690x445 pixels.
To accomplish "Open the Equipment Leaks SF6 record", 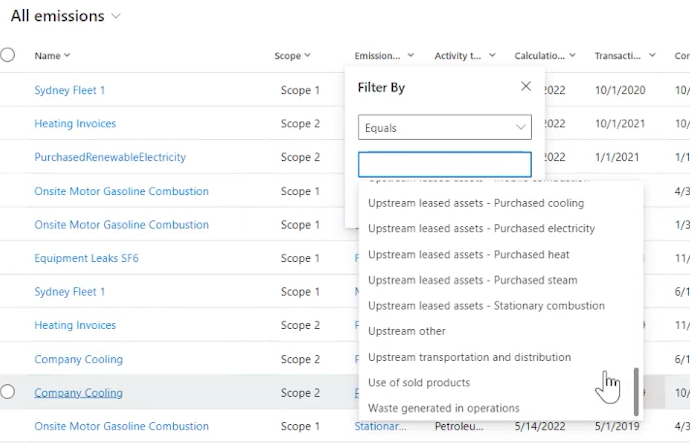I will pos(86,258).
